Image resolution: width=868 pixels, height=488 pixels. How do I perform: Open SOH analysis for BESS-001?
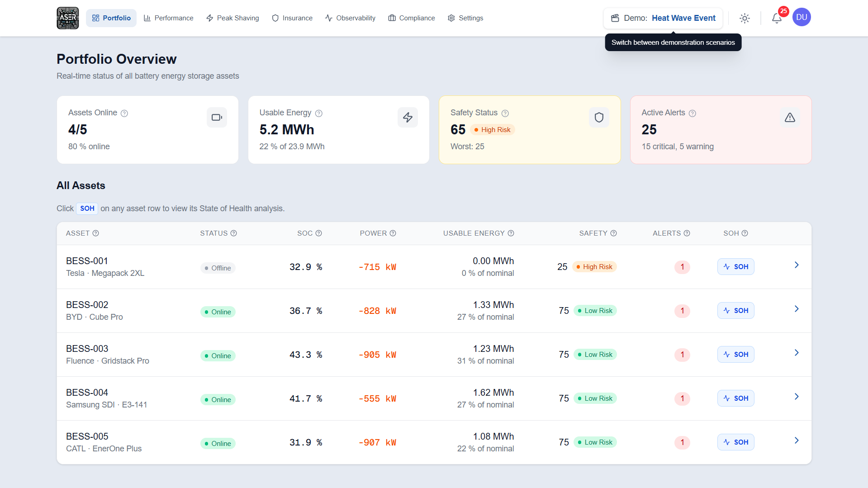[736, 267]
